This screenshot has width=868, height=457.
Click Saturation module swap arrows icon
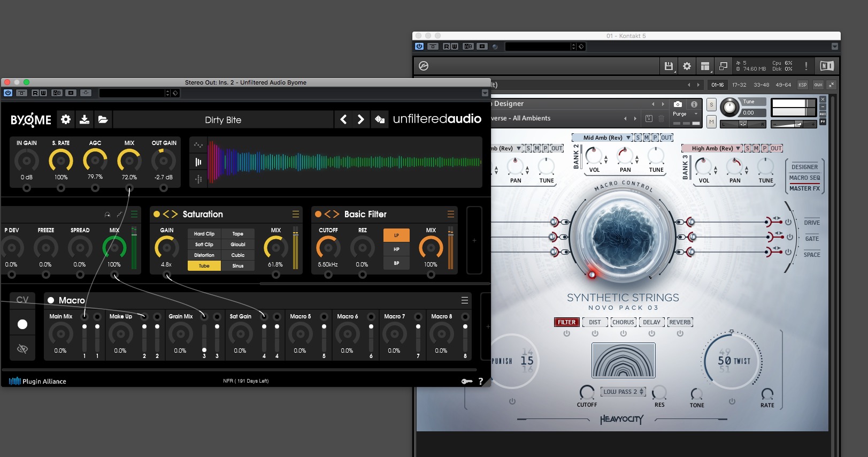pyautogui.click(x=170, y=214)
